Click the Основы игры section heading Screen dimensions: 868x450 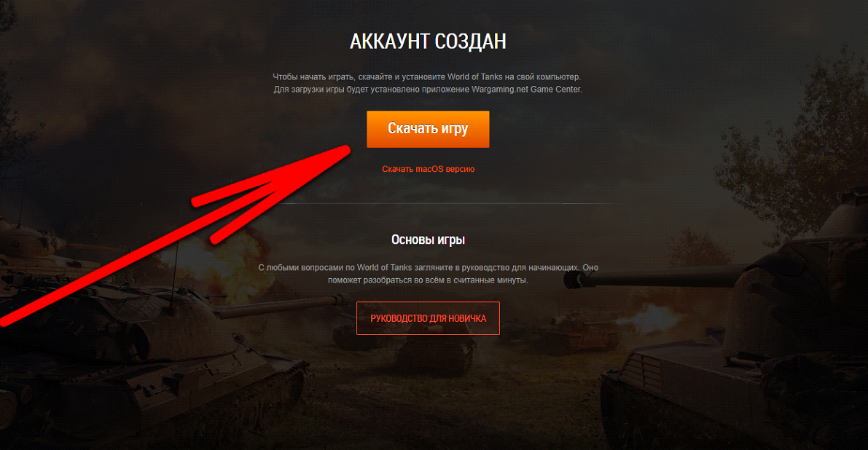pos(428,240)
